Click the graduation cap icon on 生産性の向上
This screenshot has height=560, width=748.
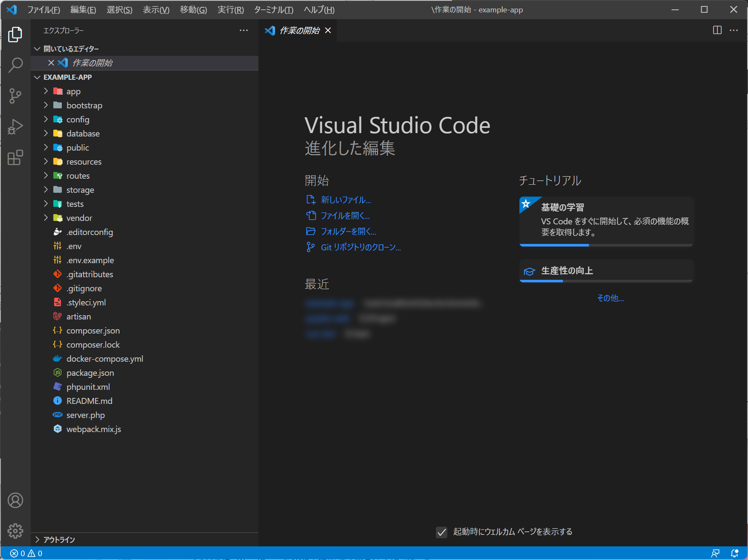(x=529, y=271)
